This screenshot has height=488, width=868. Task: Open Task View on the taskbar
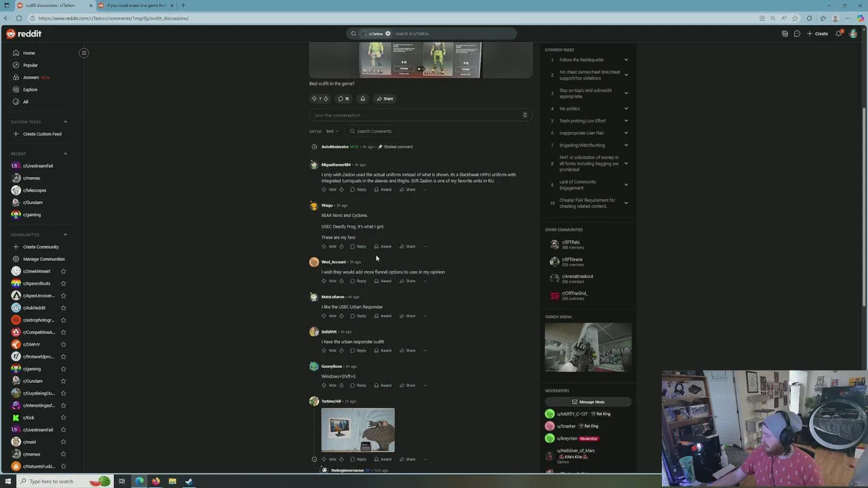122,481
